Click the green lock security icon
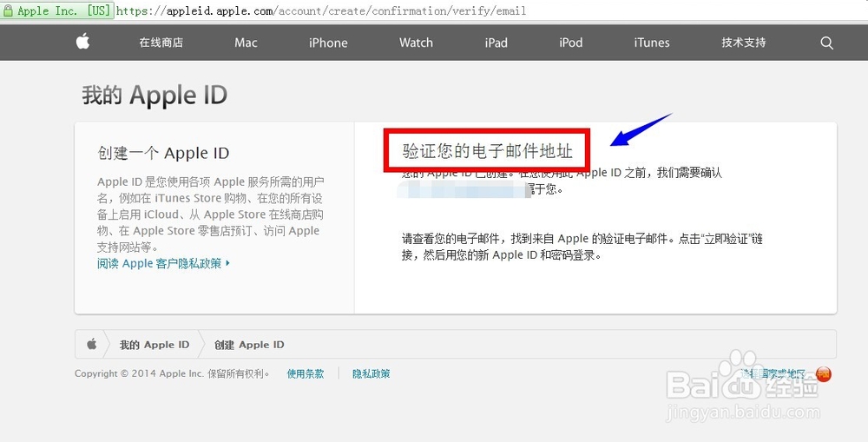 (8, 10)
